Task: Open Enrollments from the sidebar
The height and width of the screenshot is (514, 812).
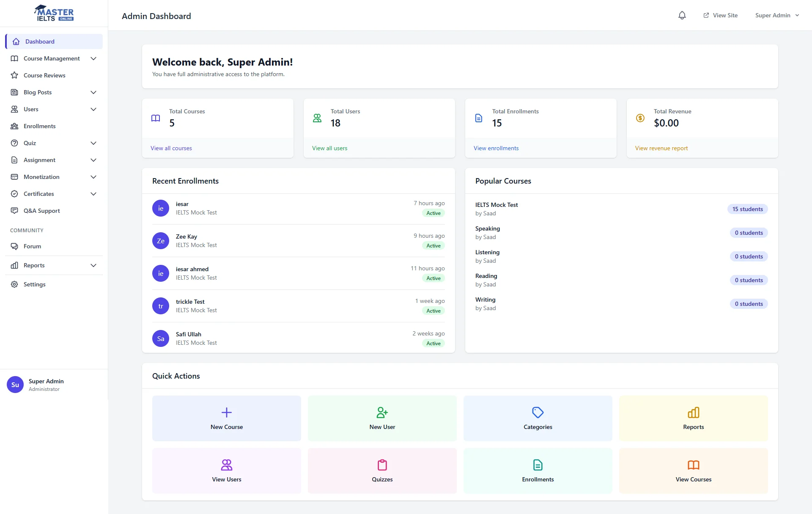Action: (54, 126)
